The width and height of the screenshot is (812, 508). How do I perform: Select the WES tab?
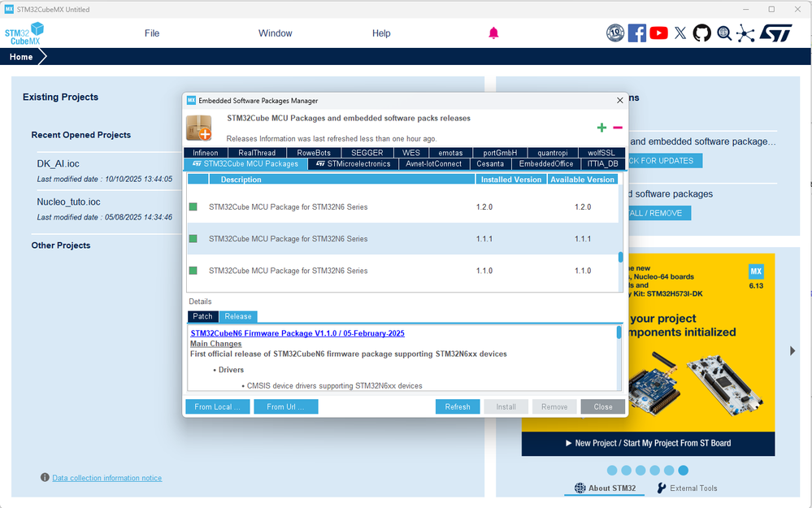coord(411,153)
